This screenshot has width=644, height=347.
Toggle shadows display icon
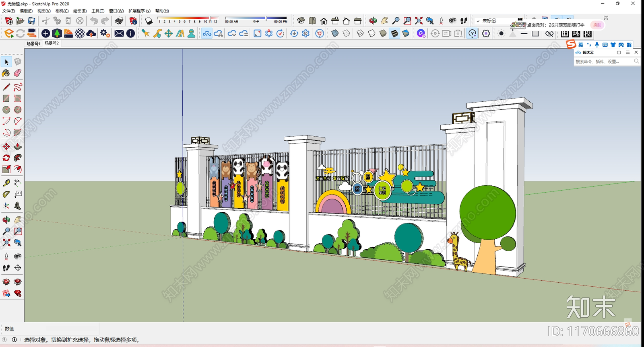click(x=149, y=21)
